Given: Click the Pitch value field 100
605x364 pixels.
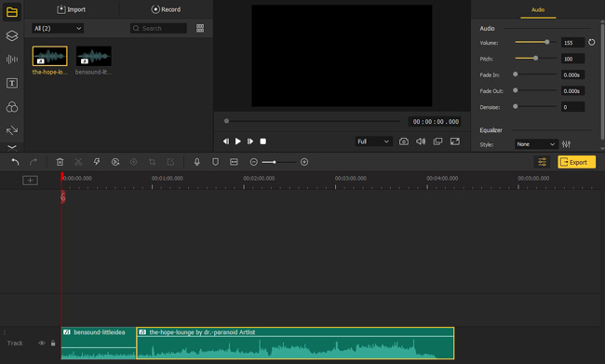Looking at the screenshot, I should (572, 59).
